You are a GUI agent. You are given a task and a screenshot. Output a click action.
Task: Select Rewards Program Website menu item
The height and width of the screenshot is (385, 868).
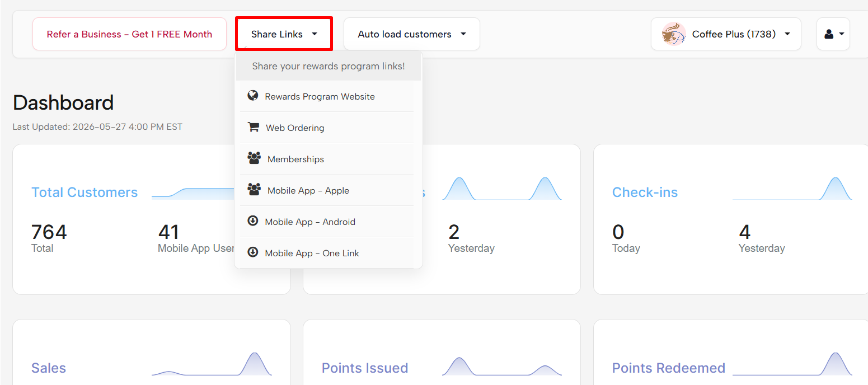(327, 96)
